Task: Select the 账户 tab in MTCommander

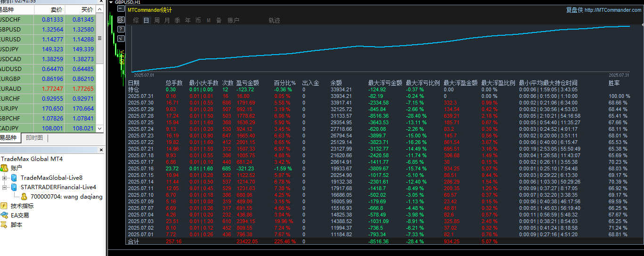Action: click(x=234, y=20)
